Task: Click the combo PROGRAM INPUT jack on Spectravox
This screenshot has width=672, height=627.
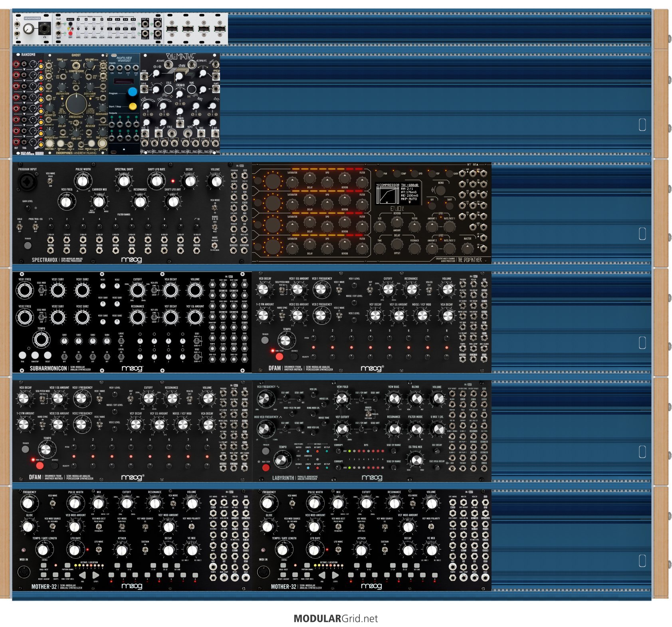Action: [27, 181]
